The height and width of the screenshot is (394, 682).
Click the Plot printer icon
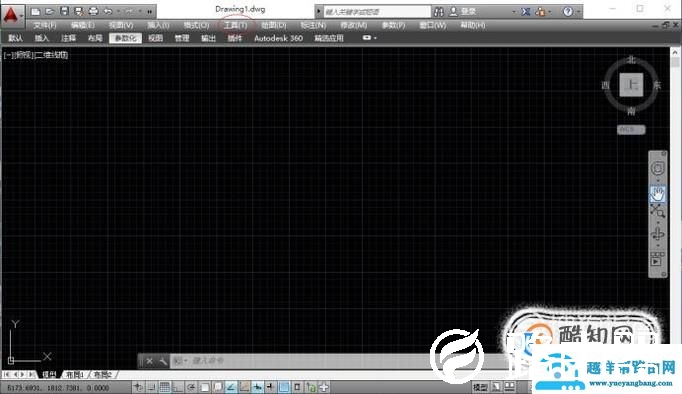93,11
